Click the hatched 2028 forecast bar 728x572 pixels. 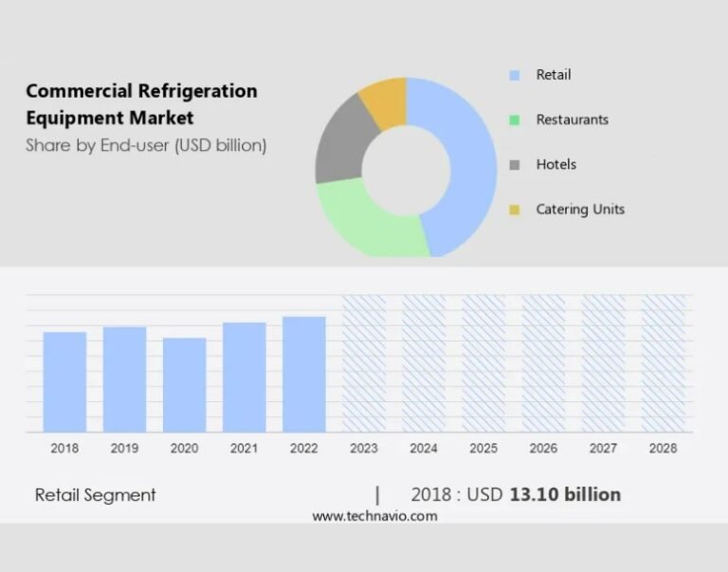coord(664,363)
